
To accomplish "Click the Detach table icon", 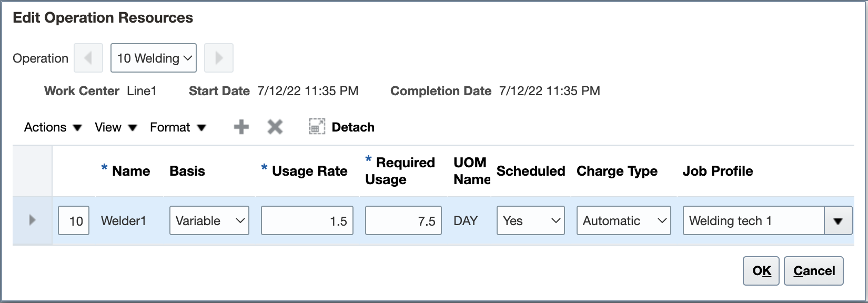I will [317, 127].
